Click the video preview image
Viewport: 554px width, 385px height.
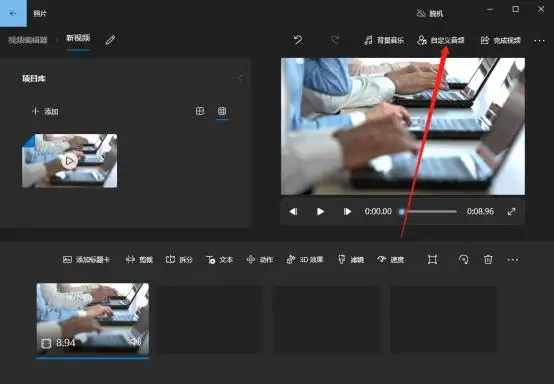403,126
